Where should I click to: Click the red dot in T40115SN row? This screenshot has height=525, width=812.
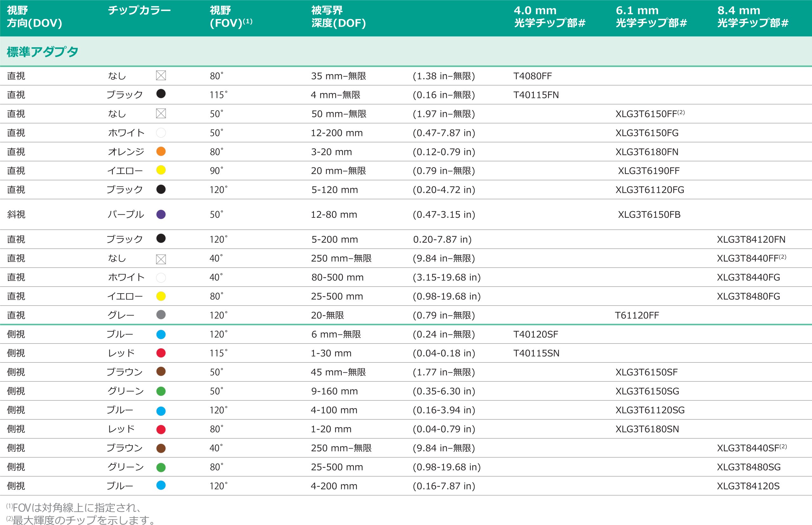coord(161,353)
